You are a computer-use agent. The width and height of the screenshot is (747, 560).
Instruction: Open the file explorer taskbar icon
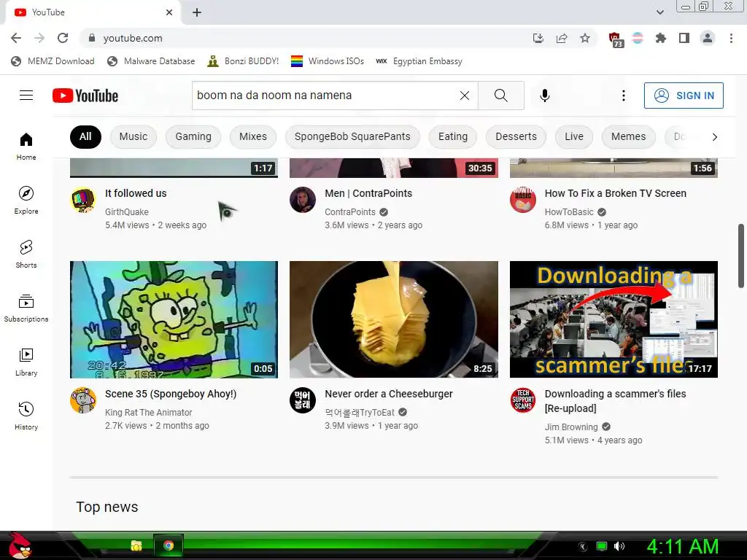point(136,545)
